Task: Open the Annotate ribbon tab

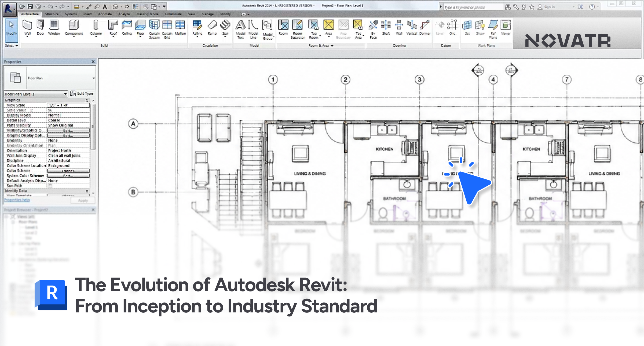Action: [105, 14]
